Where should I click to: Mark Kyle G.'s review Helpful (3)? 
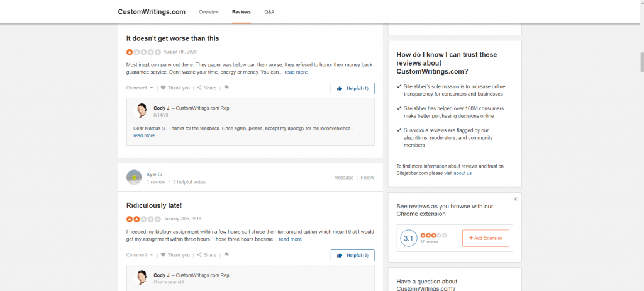352,256
